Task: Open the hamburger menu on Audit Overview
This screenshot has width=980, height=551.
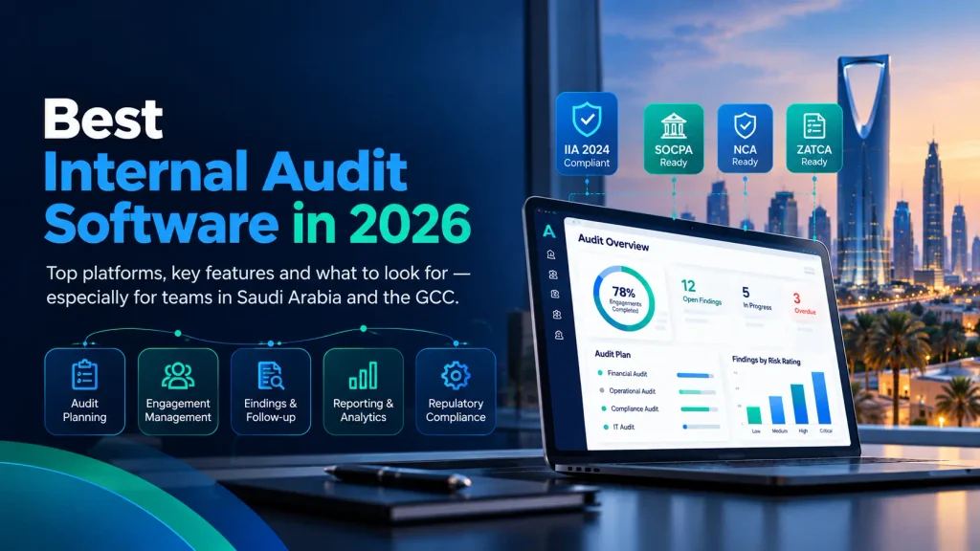Action: [x=810, y=271]
